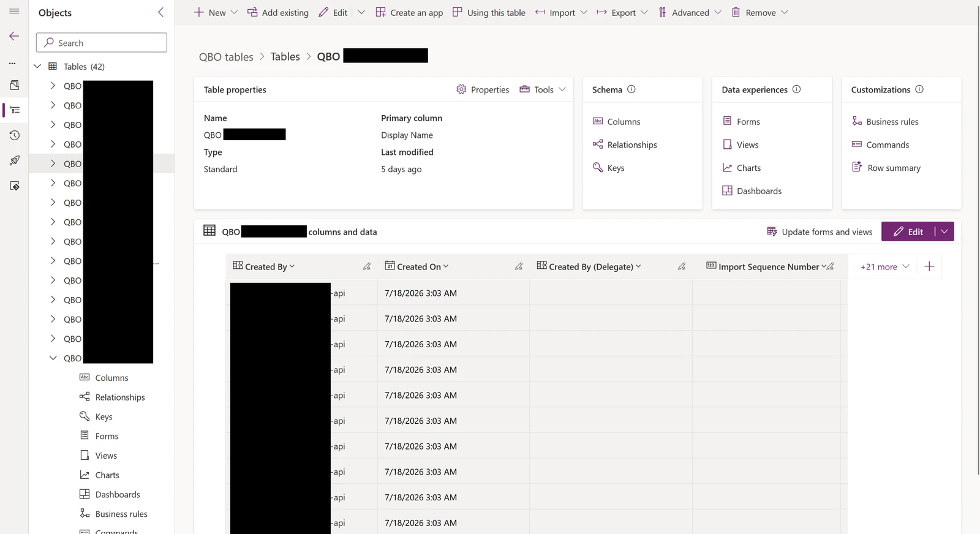
Task: Open the New dropdown arrow
Action: (234, 12)
